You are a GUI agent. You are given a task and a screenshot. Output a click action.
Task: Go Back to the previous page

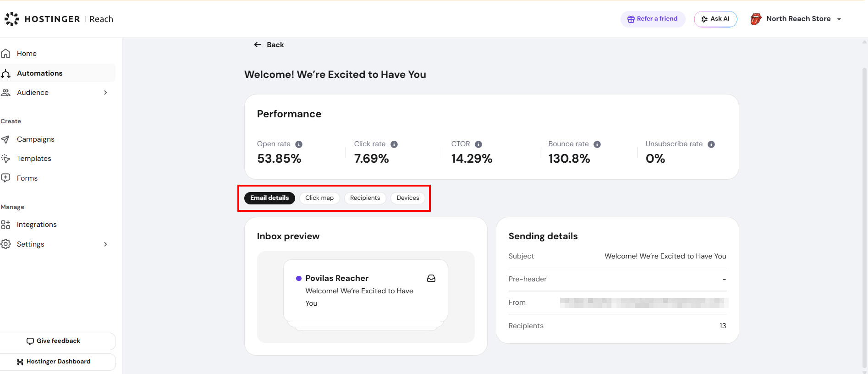[269, 45]
